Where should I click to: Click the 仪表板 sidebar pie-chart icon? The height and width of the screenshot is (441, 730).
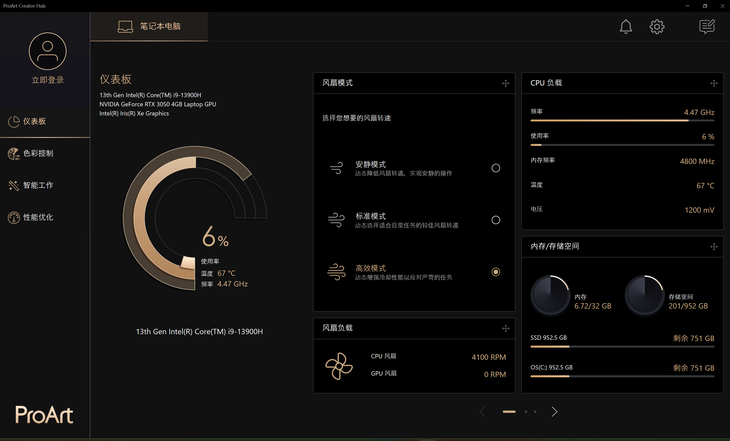point(14,122)
